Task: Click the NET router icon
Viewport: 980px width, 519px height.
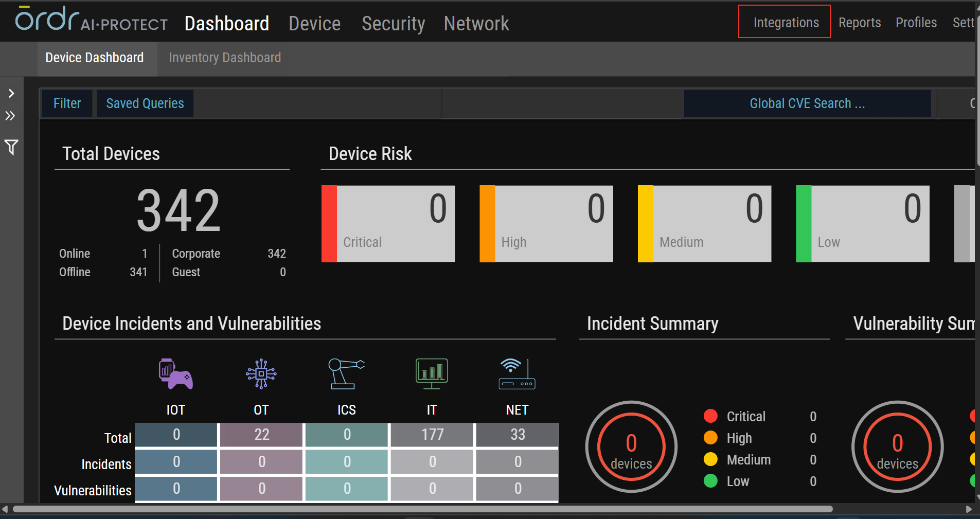Action: (x=517, y=374)
